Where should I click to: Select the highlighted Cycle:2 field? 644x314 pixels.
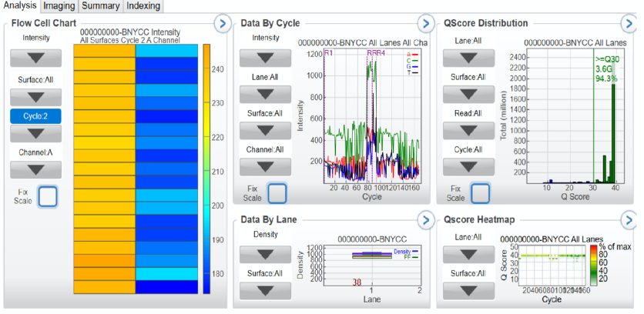tap(35, 116)
